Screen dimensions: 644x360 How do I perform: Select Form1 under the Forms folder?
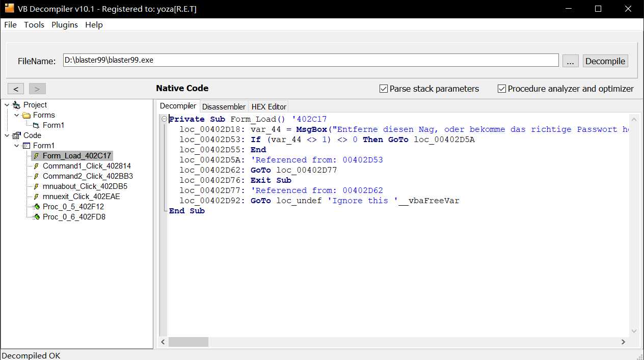tap(53, 125)
